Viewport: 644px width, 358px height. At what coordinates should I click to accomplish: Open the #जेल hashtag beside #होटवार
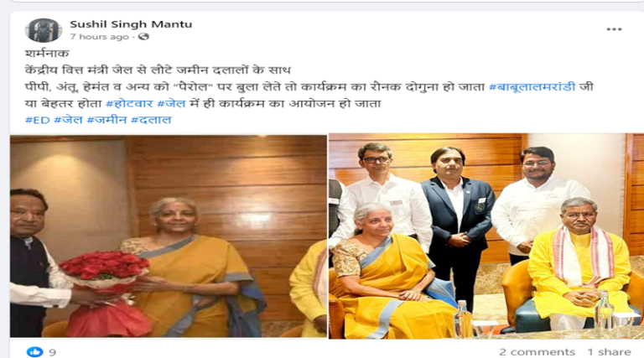coord(171,103)
